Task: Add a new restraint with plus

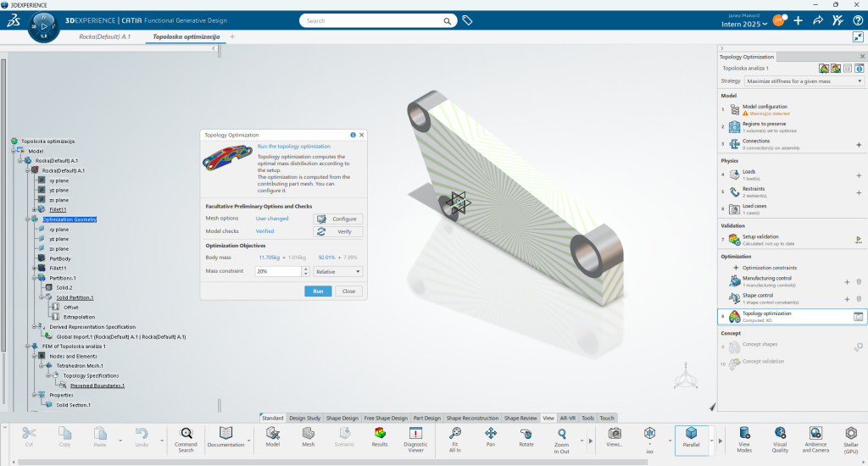Action: 859,192
